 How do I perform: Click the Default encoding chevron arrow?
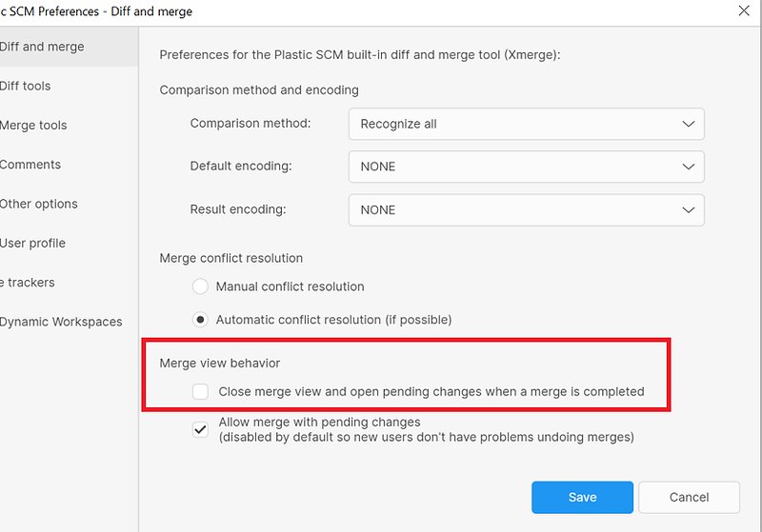point(689,167)
